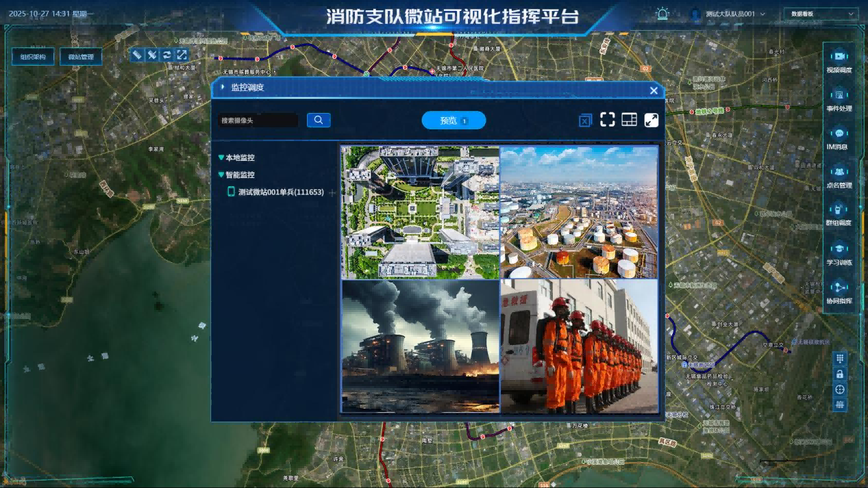
Task: Open the 微站管理 tab
Action: (x=81, y=57)
